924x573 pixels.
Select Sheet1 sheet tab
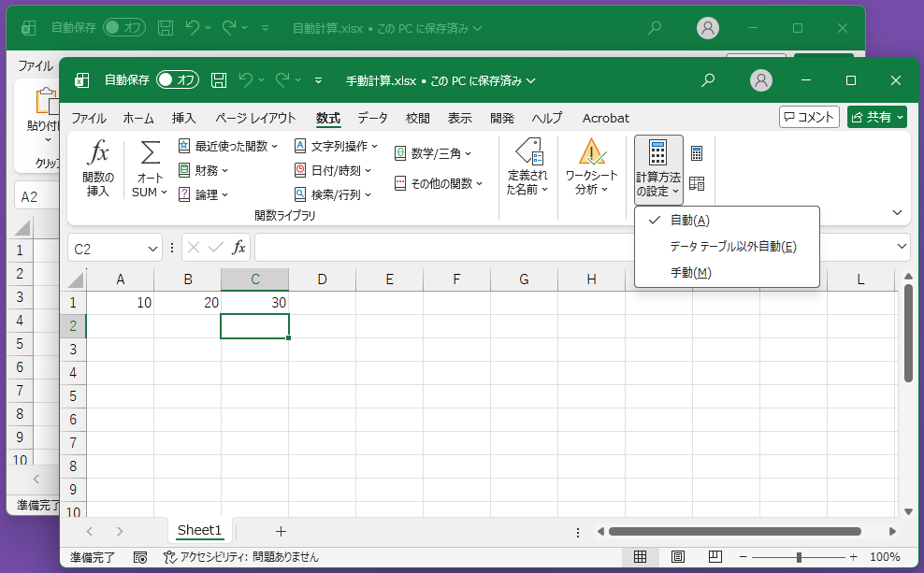(x=200, y=530)
